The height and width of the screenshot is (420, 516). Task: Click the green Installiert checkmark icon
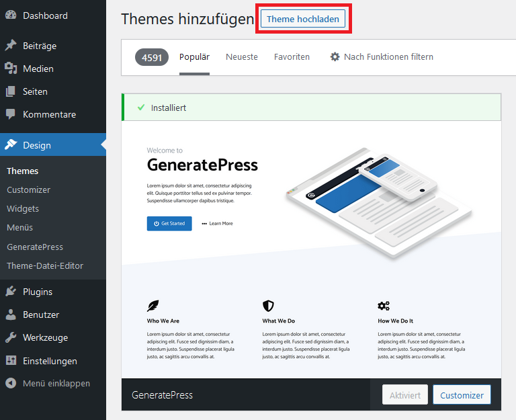[x=141, y=108]
